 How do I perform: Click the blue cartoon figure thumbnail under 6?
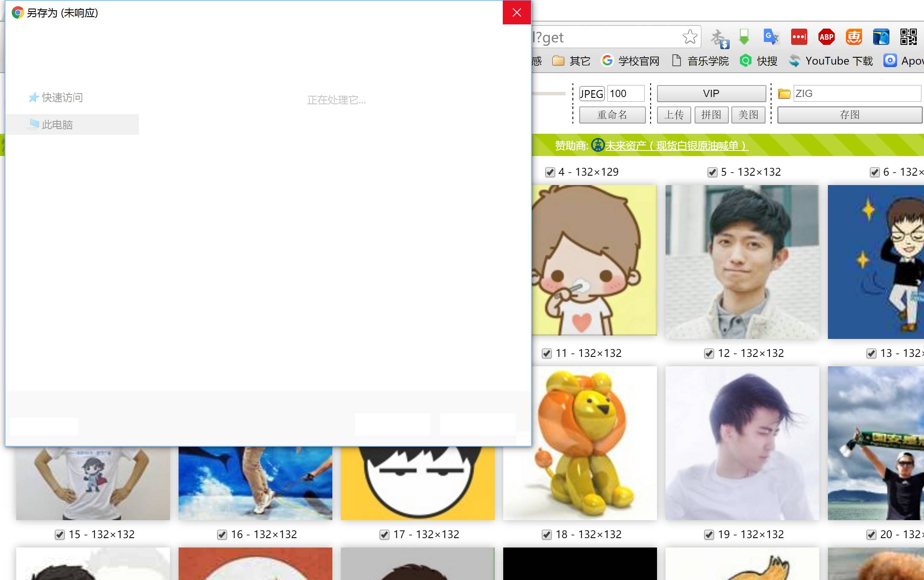pyautogui.click(x=876, y=262)
